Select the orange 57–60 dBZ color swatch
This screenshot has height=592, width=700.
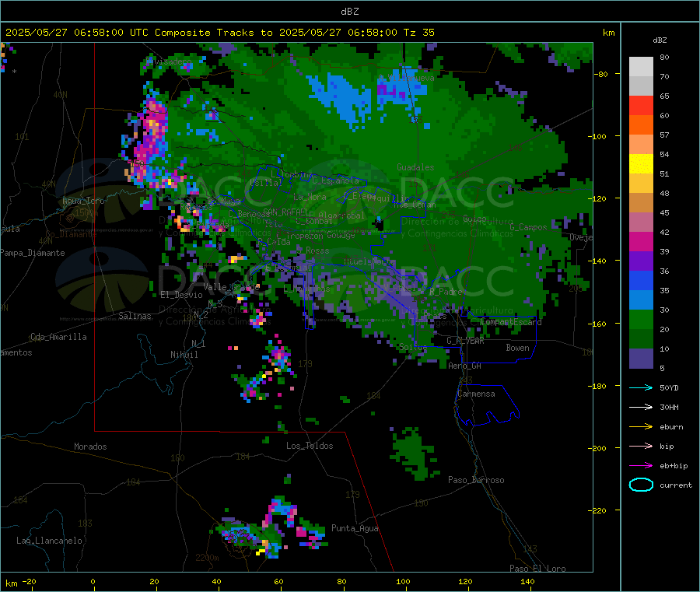pos(641,125)
